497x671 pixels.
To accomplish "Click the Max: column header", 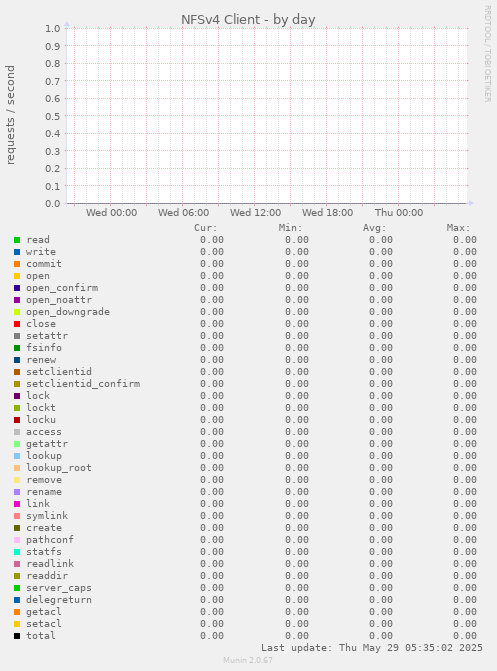I will point(458,228).
